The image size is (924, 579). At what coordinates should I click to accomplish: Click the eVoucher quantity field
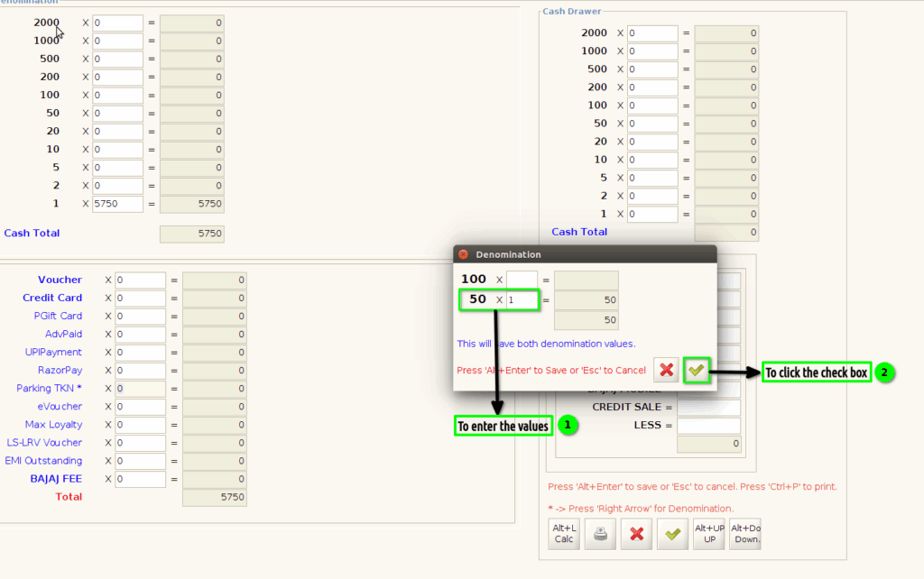140,407
